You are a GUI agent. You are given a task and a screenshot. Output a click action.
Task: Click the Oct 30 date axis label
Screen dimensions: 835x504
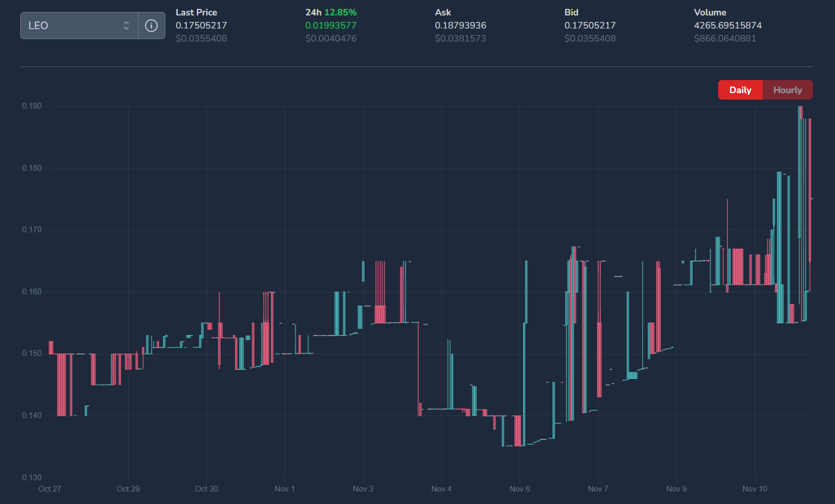[206, 489]
